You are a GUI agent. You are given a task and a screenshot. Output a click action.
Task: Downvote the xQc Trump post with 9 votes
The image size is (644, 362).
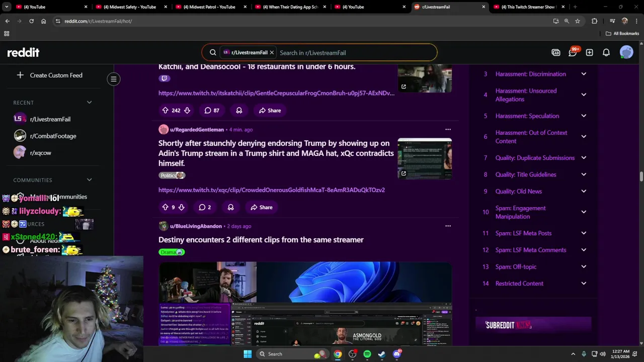click(182, 207)
